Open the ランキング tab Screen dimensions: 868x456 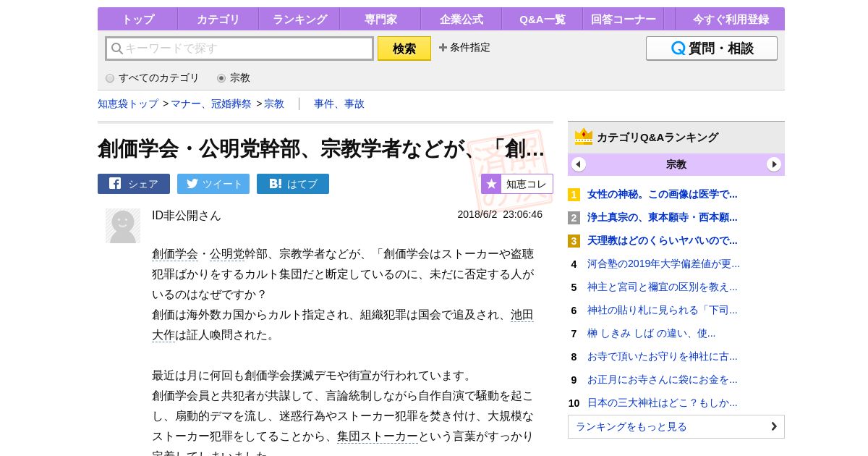pos(299,20)
